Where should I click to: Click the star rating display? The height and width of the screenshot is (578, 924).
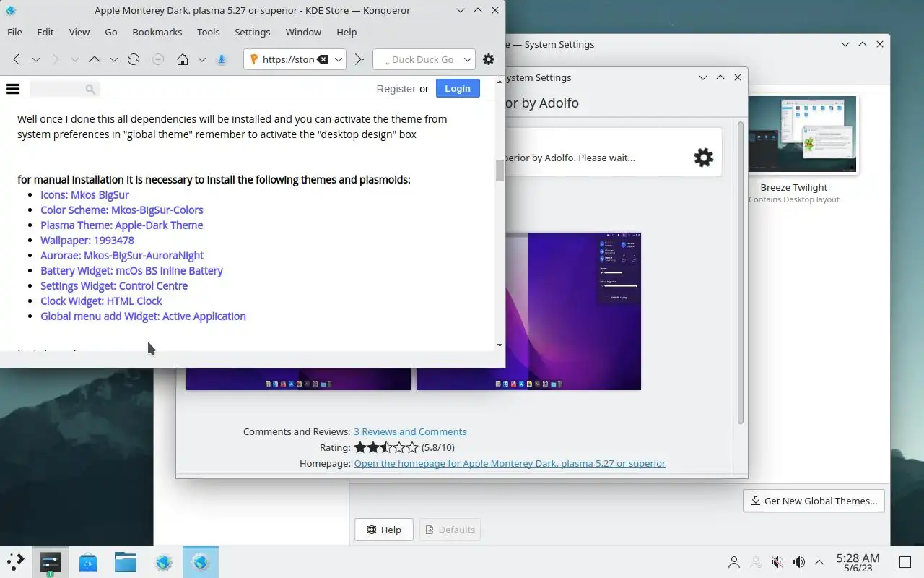click(x=385, y=447)
